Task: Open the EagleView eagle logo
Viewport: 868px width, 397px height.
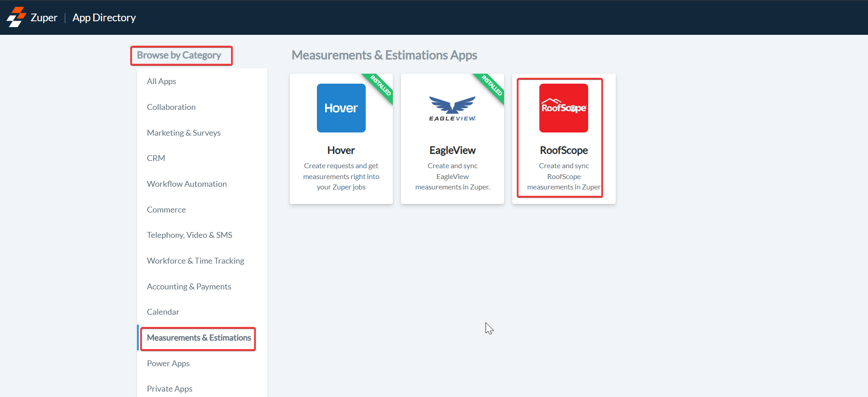Action: [453, 109]
